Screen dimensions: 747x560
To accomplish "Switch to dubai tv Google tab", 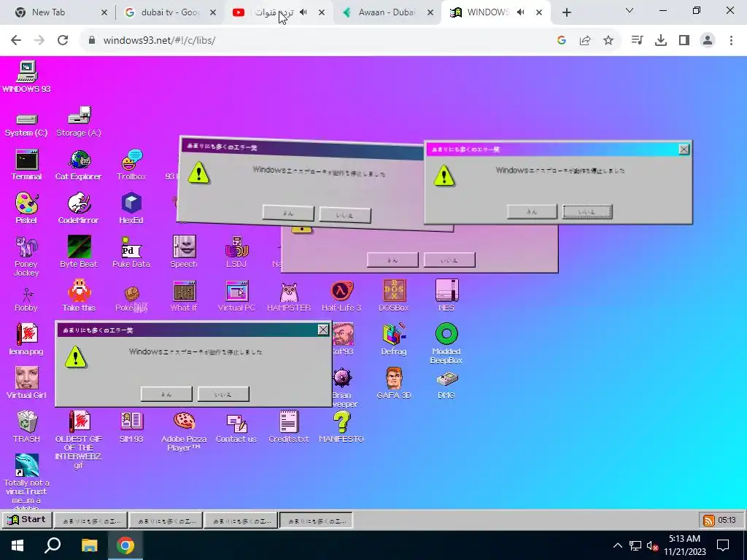I will [x=168, y=12].
